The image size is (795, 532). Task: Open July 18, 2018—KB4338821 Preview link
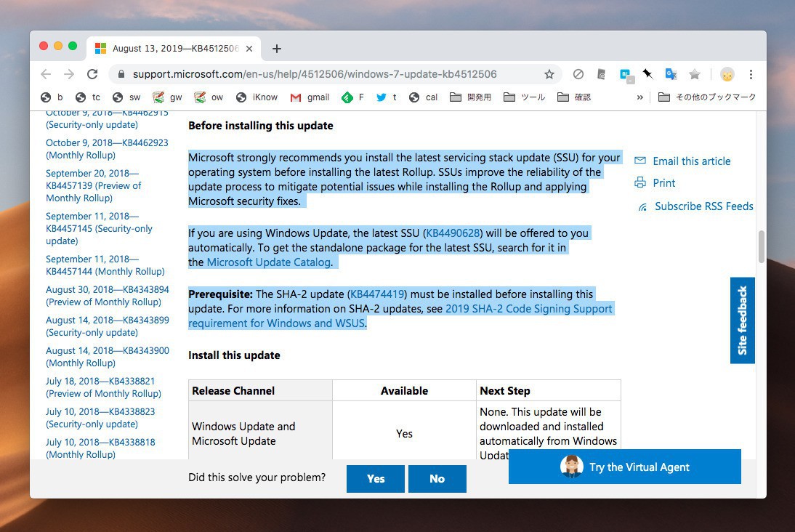point(103,387)
